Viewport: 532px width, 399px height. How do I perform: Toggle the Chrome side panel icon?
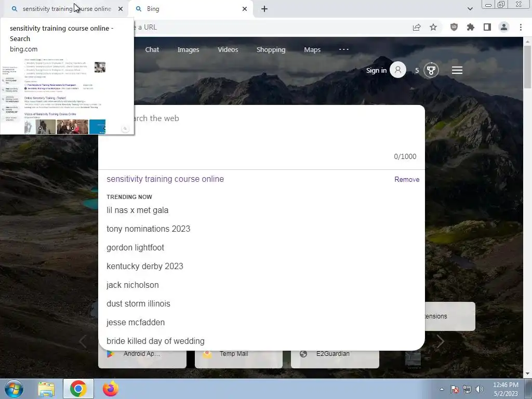click(487, 27)
